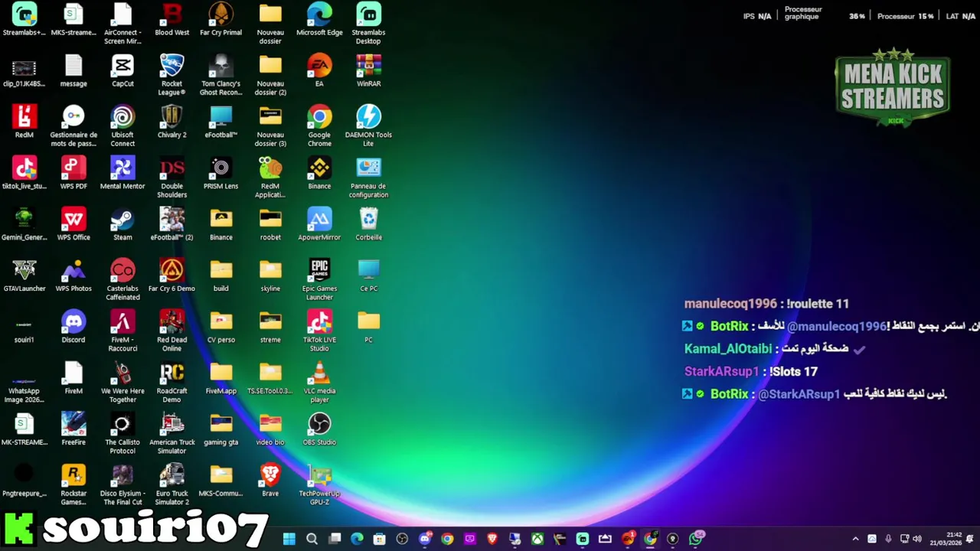Launch VLC media player

click(x=319, y=382)
